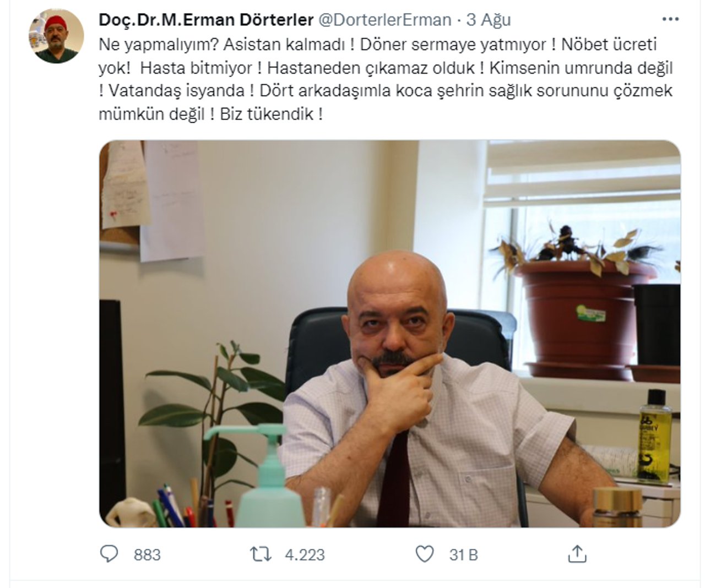Open Doç.Dr.M.Erman Dörterler display name

206,20
